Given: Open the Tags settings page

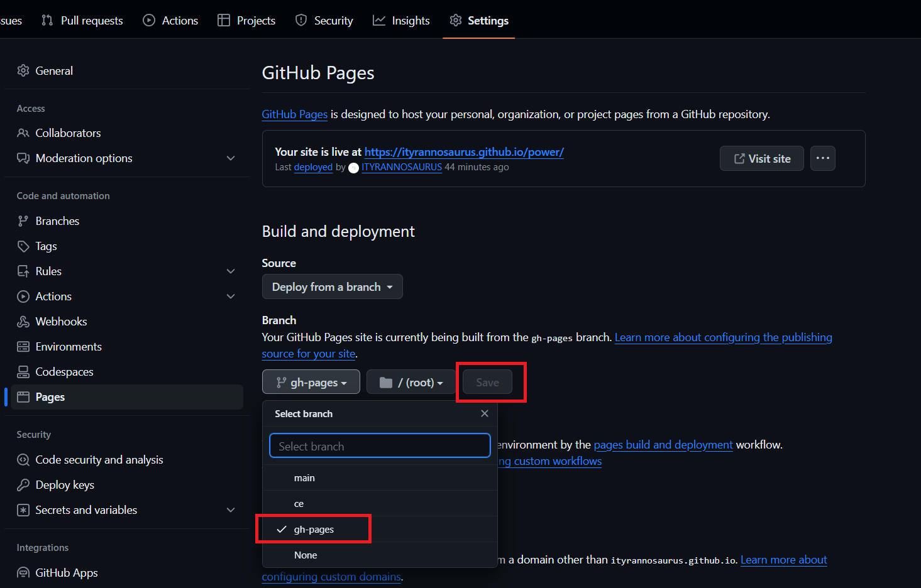Looking at the screenshot, I should point(127,246).
